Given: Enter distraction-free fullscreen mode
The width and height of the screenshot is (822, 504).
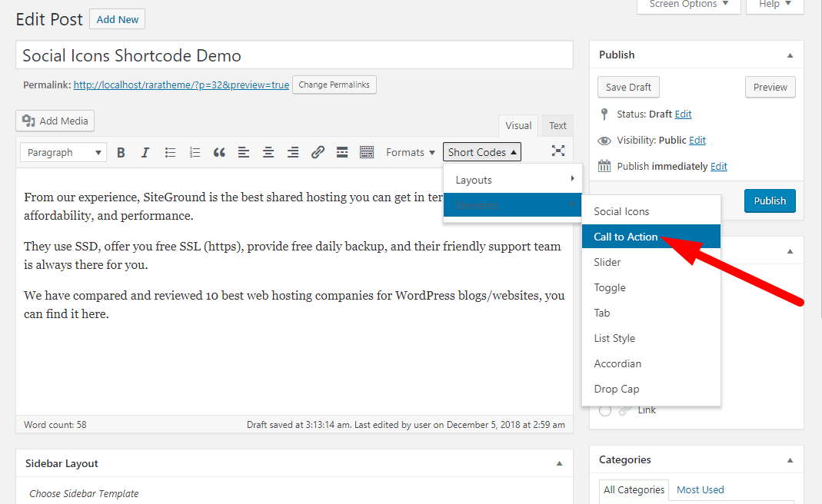Looking at the screenshot, I should click(x=558, y=151).
